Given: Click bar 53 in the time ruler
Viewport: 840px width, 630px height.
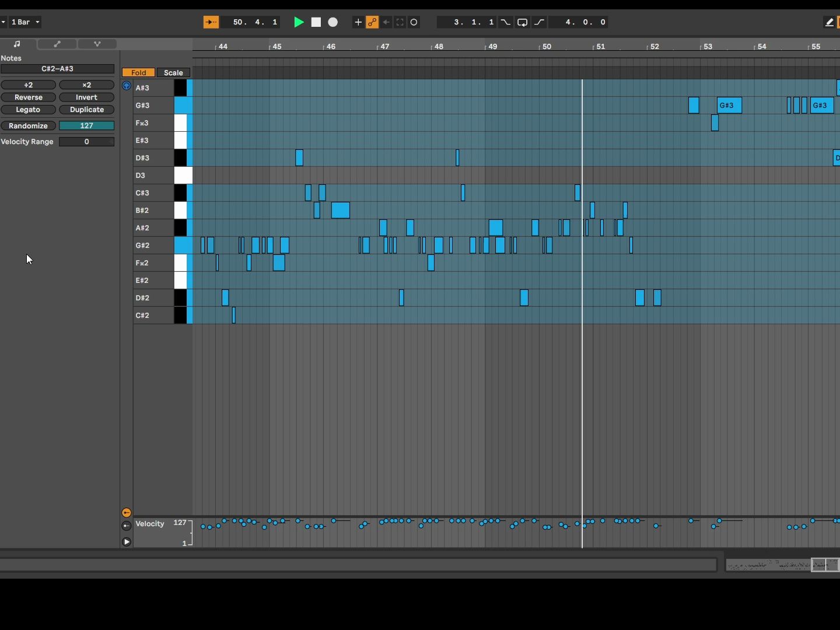Looking at the screenshot, I should (708, 47).
